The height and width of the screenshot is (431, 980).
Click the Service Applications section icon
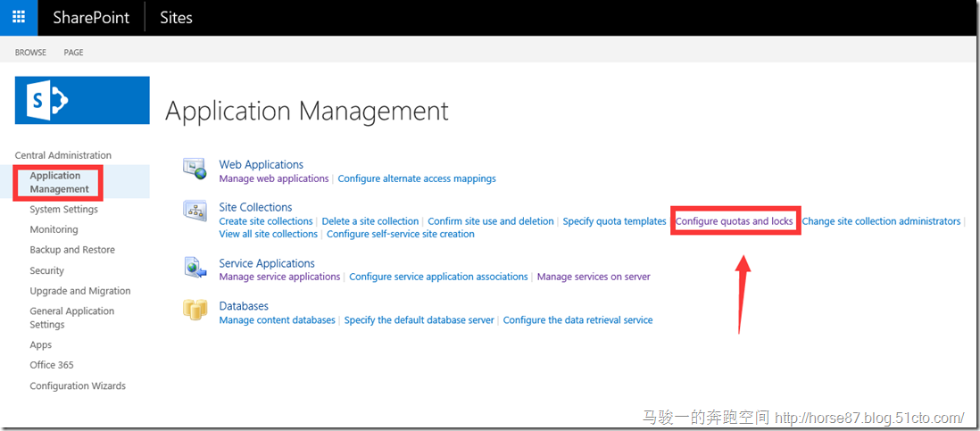(195, 267)
